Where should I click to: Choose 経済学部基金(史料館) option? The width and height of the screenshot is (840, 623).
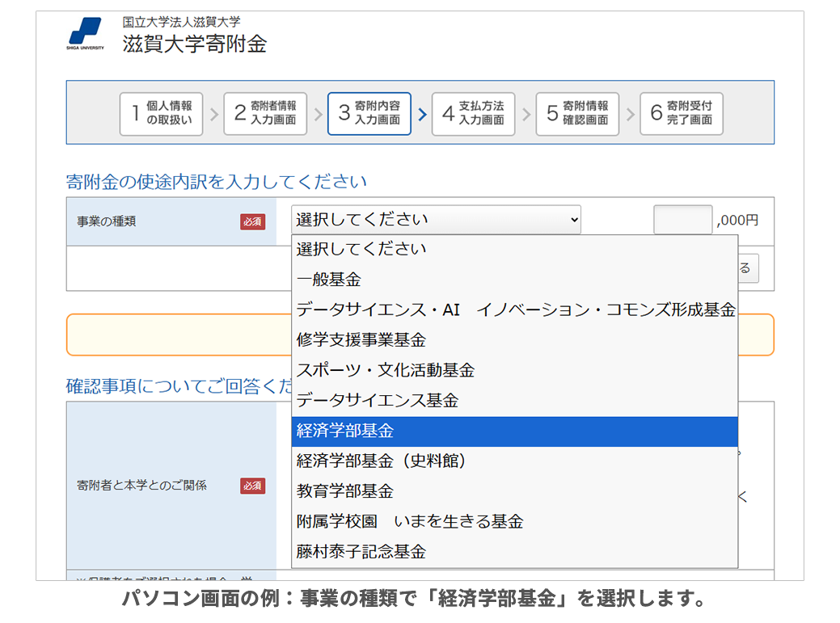[x=514, y=461]
